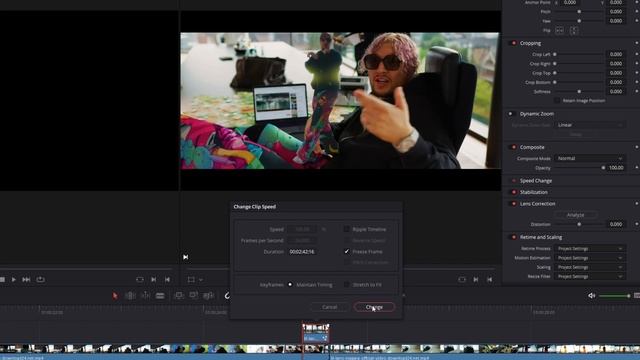Click source viewer Mark Out icon

click(x=167, y=280)
